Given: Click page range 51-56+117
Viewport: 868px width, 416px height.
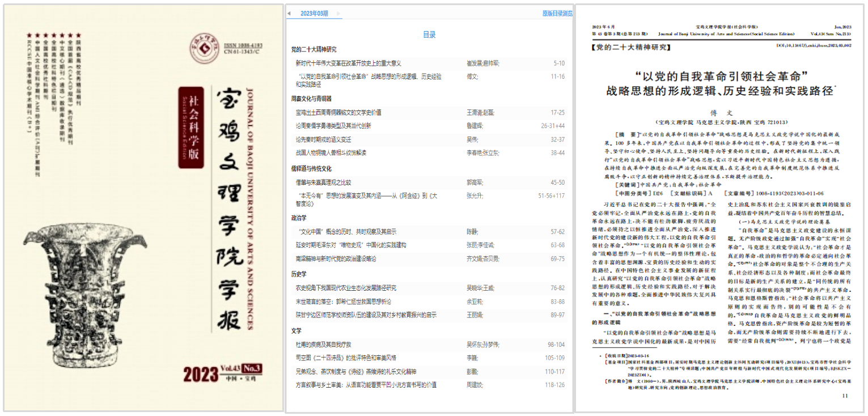Looking at the screenshot, I should pyautogui.click(x=552, y=196).
